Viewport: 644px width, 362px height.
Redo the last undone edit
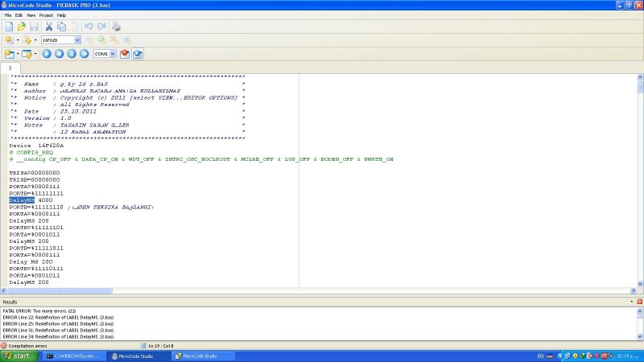(101, 27)
